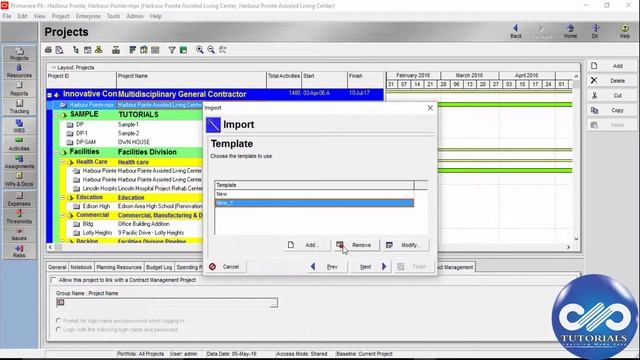
Task: Collapse the Education group
Action: 63,197
